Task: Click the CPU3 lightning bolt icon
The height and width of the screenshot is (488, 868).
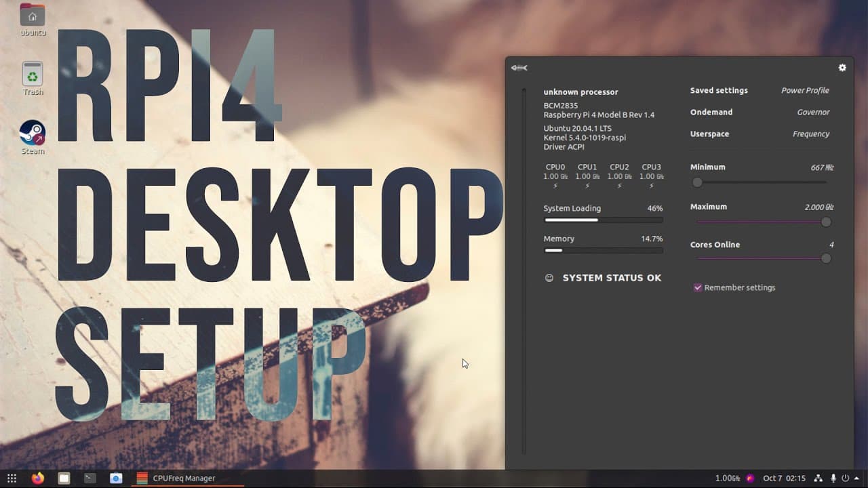Action: coord(651,186)
